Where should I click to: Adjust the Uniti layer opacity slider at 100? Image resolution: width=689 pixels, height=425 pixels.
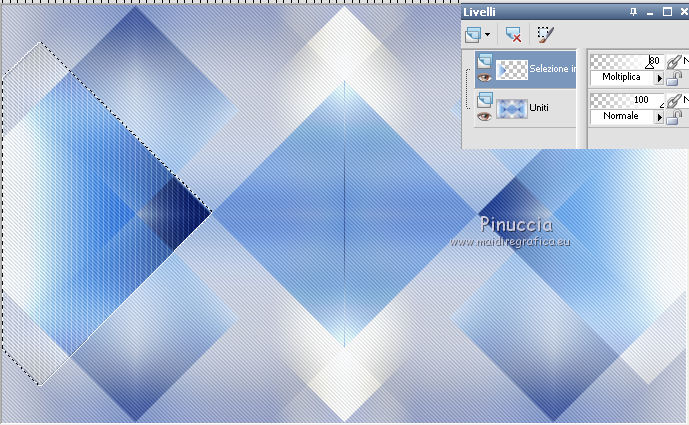click(x=627, y=100)
